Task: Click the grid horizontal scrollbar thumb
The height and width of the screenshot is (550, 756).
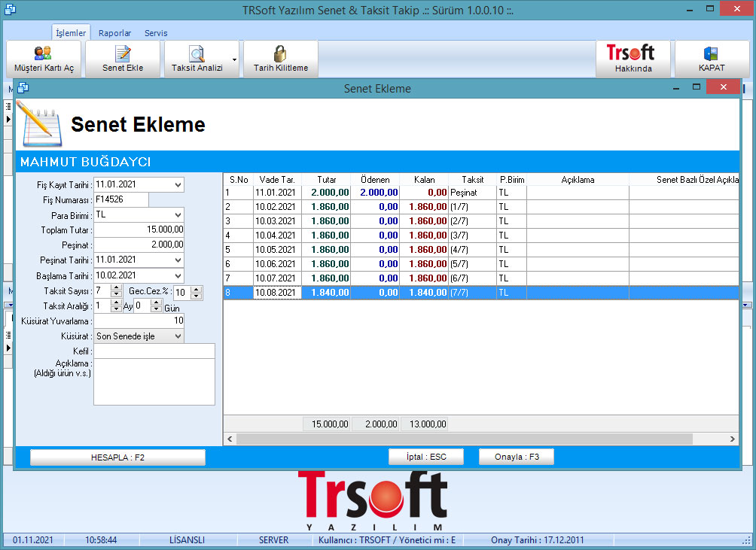Action: [465, 439]
